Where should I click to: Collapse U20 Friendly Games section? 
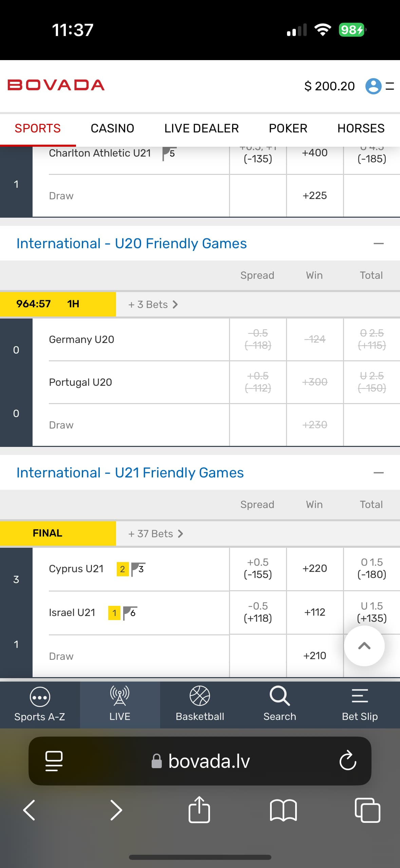(x=378, y=243)
